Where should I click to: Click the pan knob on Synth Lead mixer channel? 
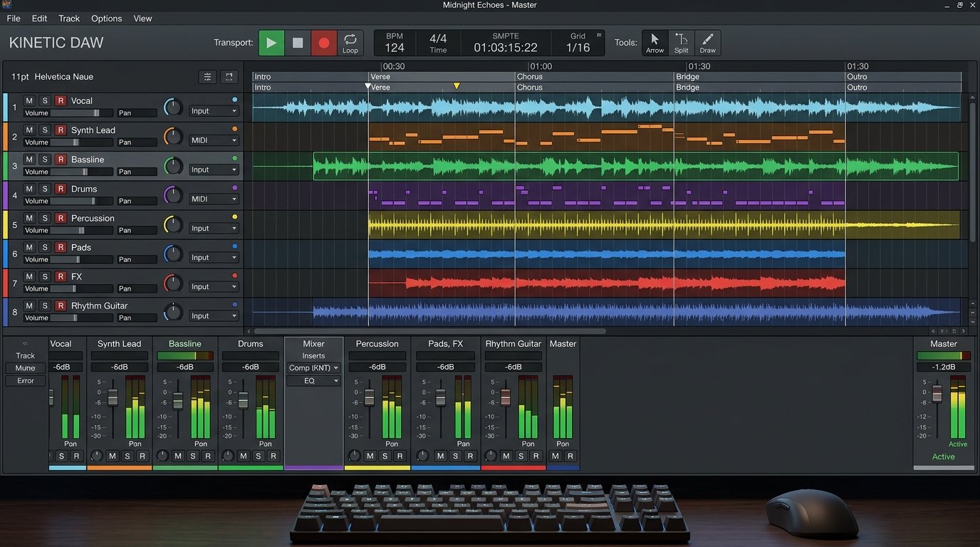[x=96, y=456]
